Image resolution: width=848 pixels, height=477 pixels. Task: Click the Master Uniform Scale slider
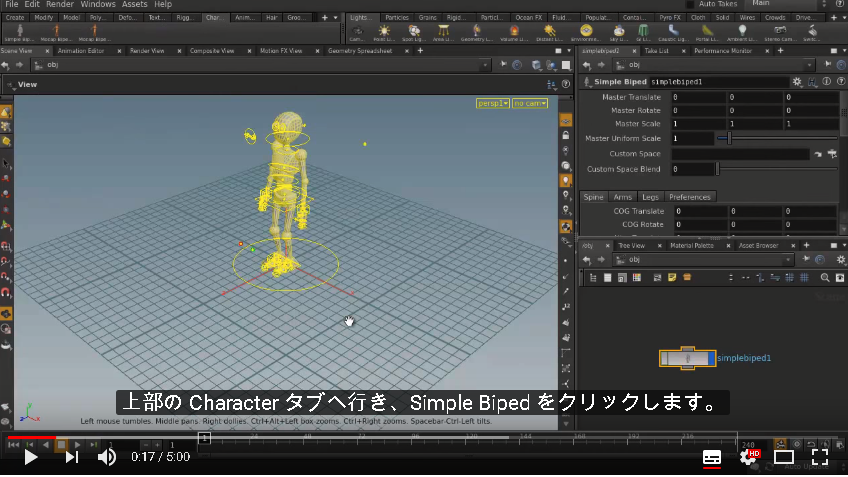(778, 138)
